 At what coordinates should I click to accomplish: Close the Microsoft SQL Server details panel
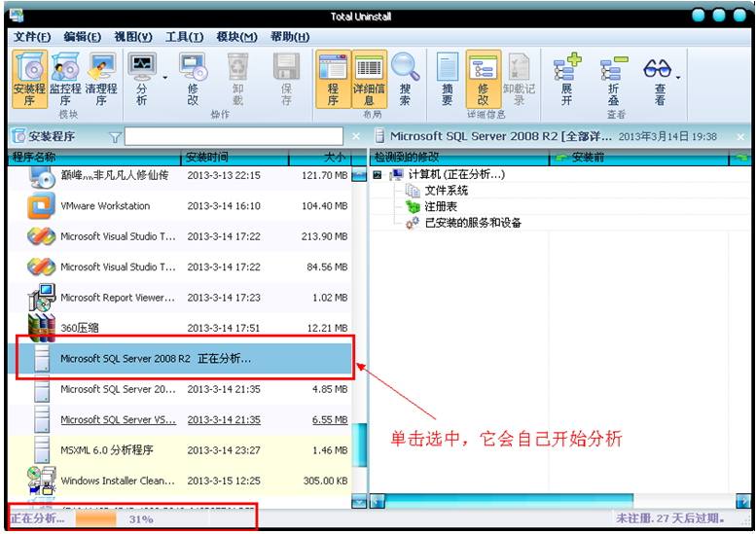[741, 137]
